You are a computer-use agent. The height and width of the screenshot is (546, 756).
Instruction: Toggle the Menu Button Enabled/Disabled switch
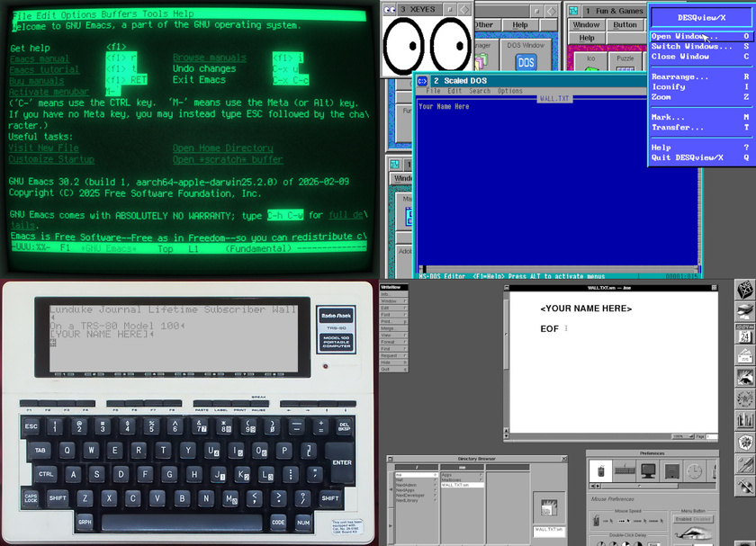693,519
